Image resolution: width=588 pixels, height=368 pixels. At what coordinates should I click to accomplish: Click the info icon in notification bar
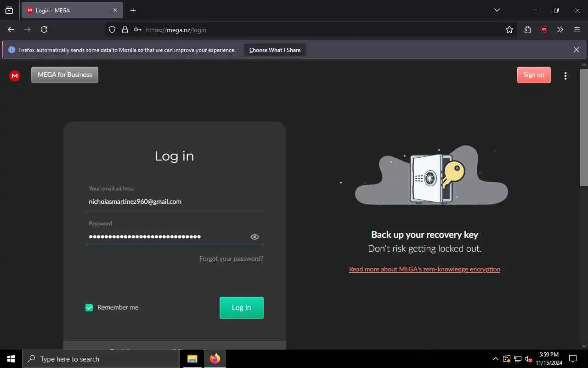[11, 50]
